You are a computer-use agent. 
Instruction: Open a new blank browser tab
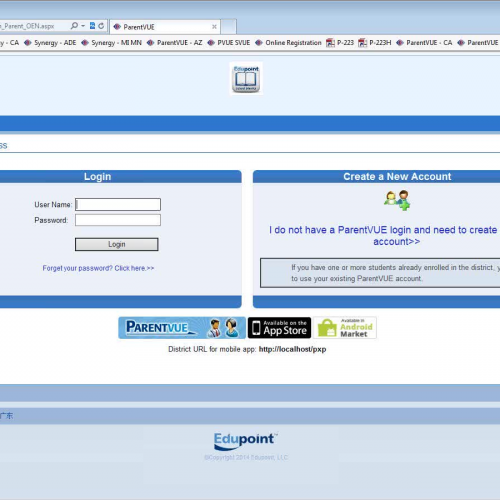pos(229,27)
